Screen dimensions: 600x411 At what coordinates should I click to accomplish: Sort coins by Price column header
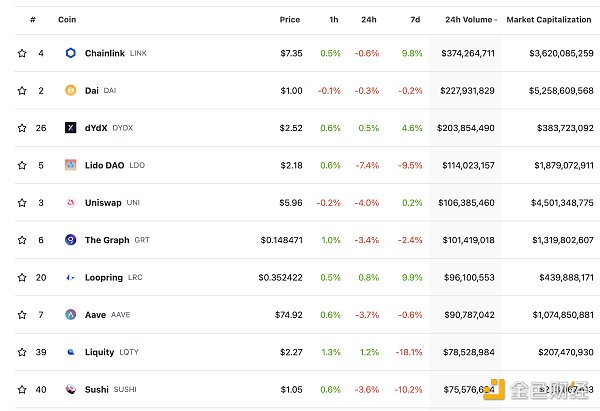[290, 19]
